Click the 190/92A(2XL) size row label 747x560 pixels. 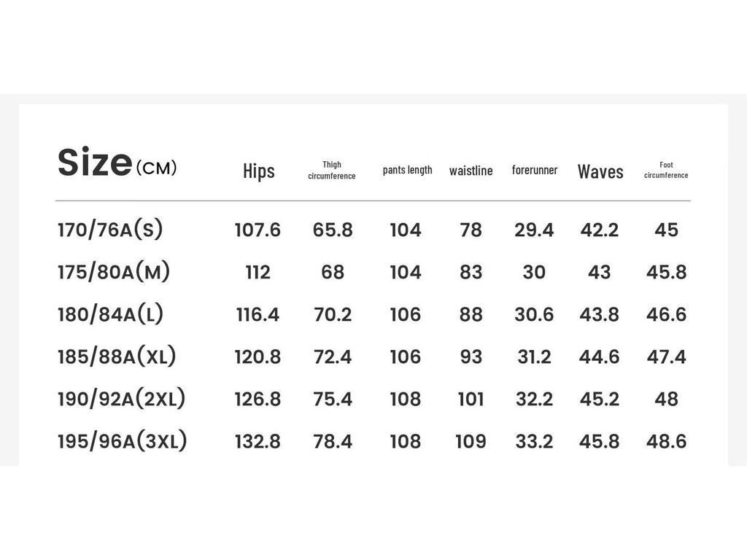tap(121, 399)
